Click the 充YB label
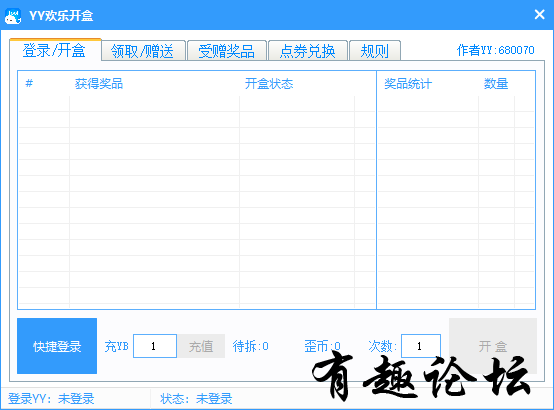This screenshot has width=554, height=410. coord(117,346)
